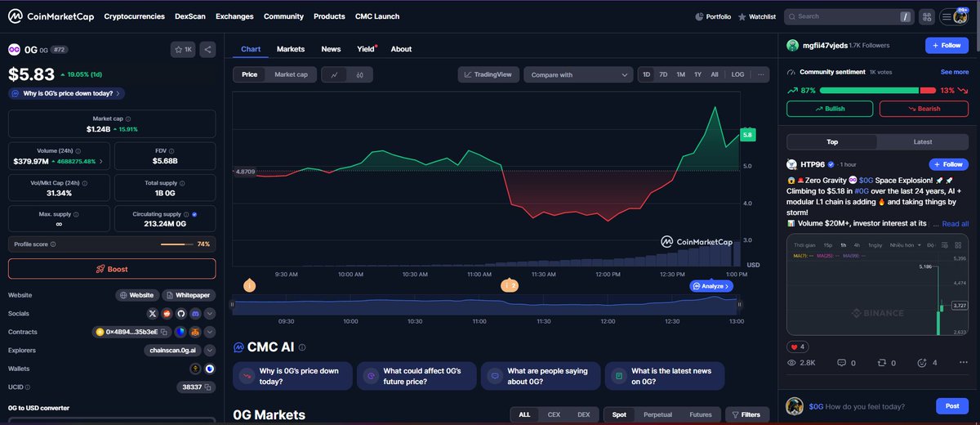
Task: Expand Why is 0G's price down today
Action: coord(66,93)
